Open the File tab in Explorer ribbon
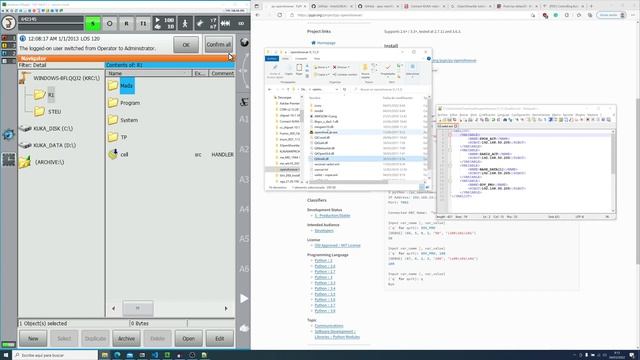640x360 pixels. 272,58
